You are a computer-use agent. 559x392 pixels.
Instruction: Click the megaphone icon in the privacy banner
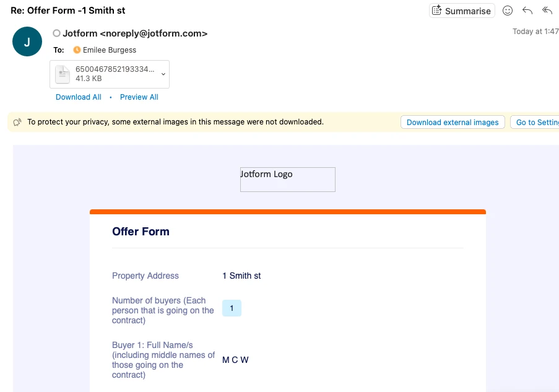[x=17, y=122]
